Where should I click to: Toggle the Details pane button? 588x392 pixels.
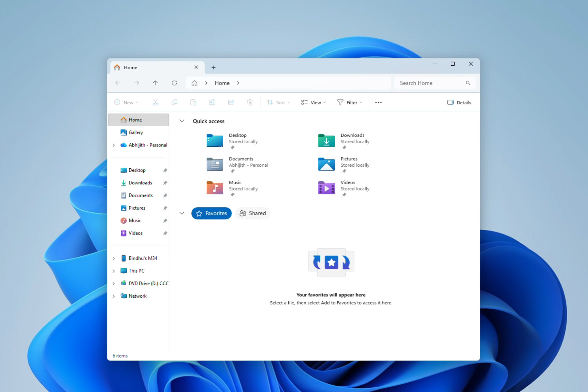point(459,102)
